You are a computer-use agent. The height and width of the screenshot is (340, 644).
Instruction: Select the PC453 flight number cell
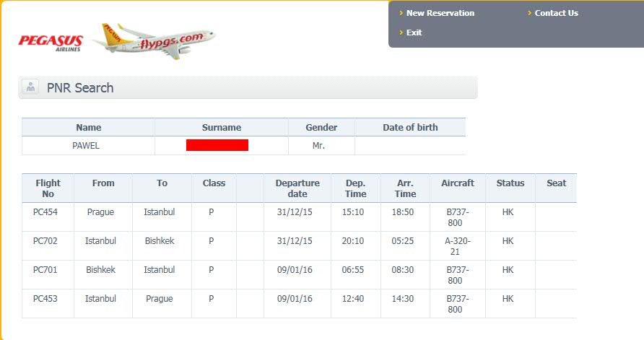48,303
